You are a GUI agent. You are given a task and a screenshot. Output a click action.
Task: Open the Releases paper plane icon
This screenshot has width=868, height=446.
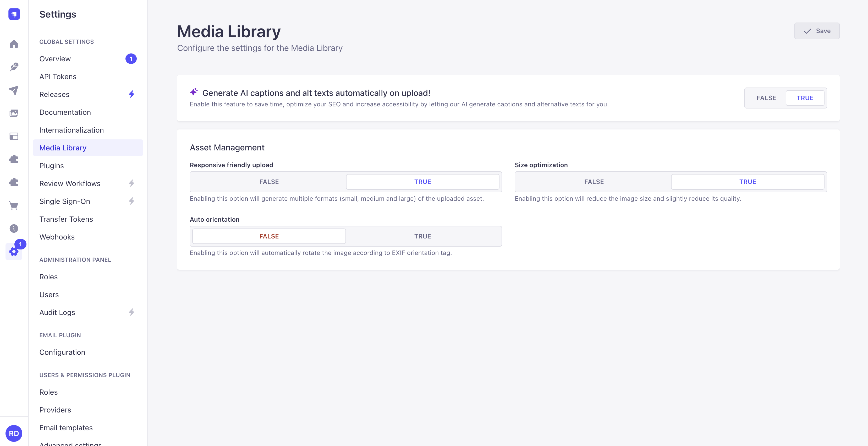coord(13,90)
